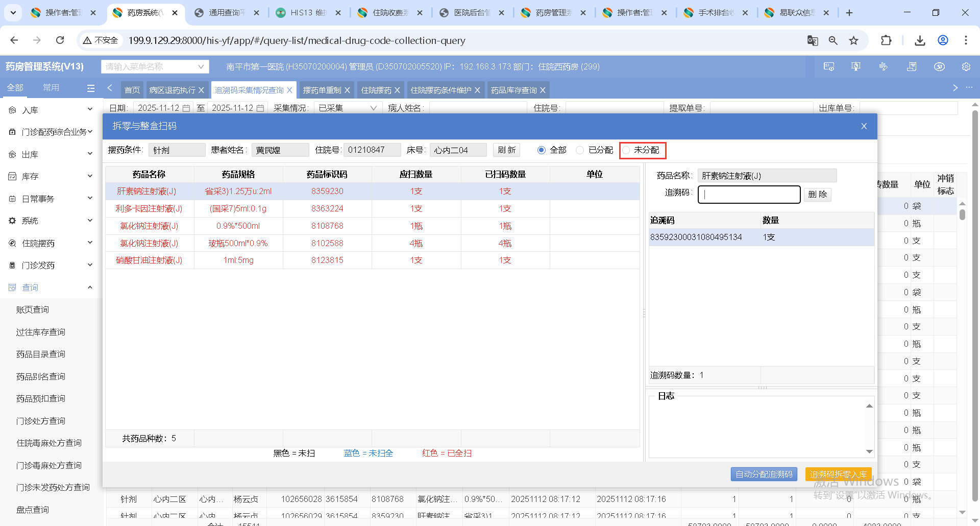Click the browser translate page icon
The image size is (980, 526).
tap(813, 40)
